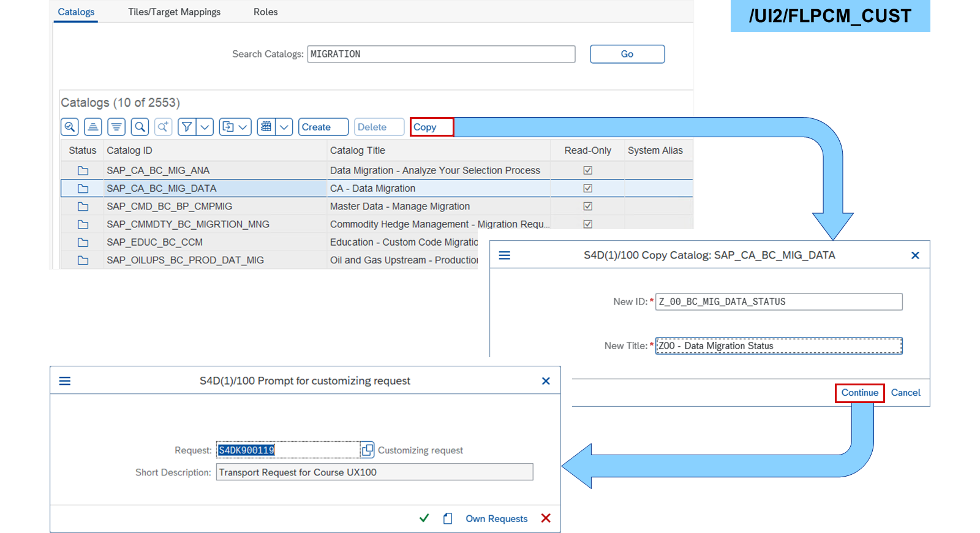
Task: Click the Request number input field
Action: (288, 450)
